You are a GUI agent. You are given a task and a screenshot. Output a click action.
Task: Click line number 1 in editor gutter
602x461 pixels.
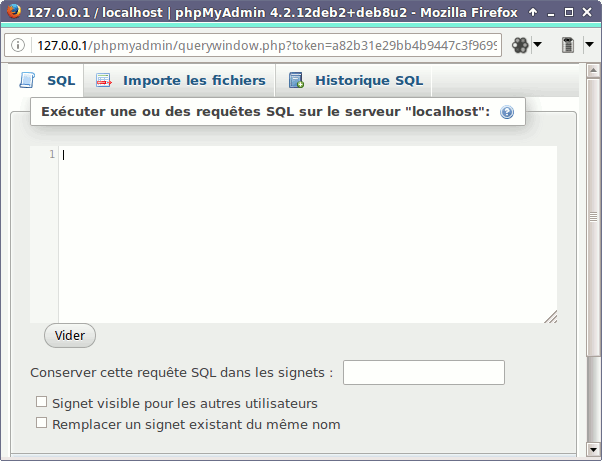pos(52,154)
